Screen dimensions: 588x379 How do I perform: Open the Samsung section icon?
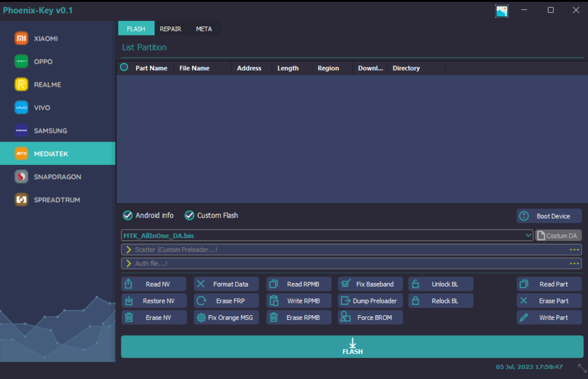21,131
